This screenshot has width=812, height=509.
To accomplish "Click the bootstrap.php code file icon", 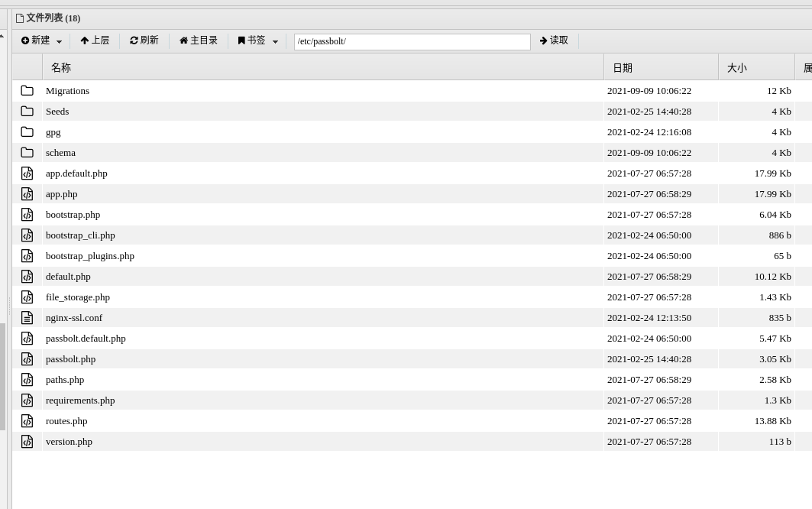I will click(27, 215).
